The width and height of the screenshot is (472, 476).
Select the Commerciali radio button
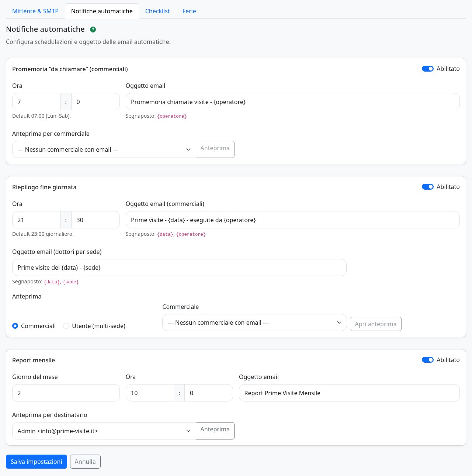(15, 326)
